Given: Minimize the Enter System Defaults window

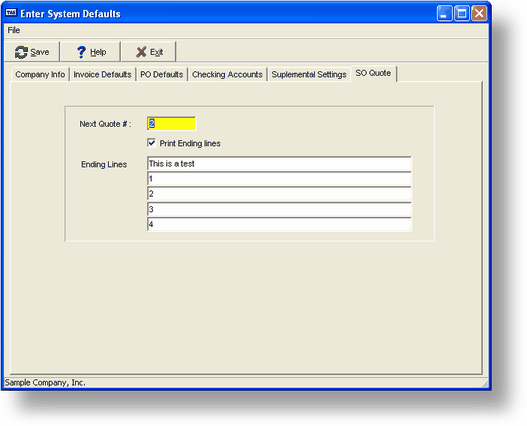Looking at the screenshot, I should 444,13.
